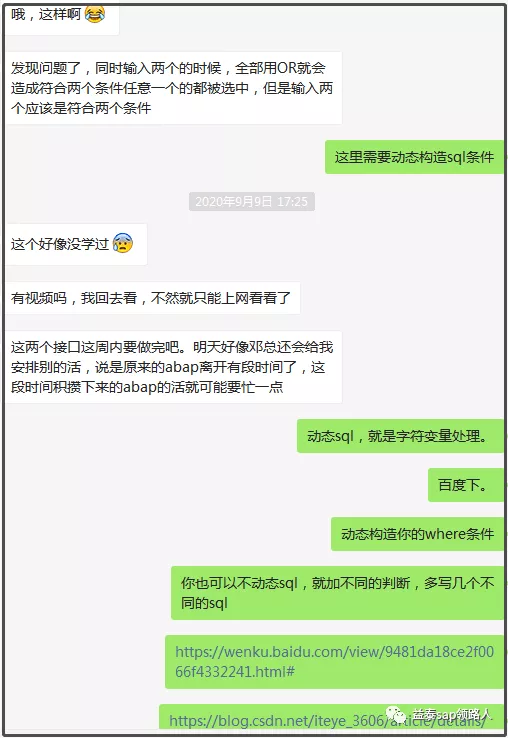The width and height of the screenshot is (508, 738).
Task: Click message starting '你也可以不动态sql'
Action: click(337, 593)
